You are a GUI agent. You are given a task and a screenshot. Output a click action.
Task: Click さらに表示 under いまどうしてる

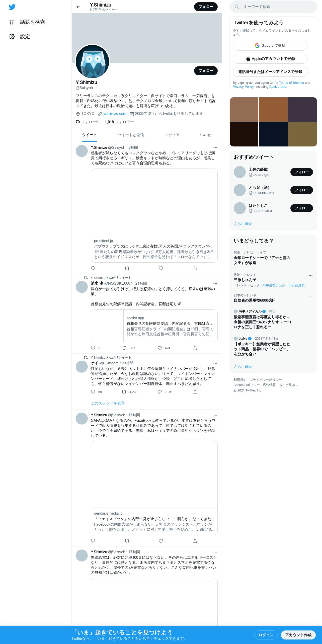click(243, 367)
